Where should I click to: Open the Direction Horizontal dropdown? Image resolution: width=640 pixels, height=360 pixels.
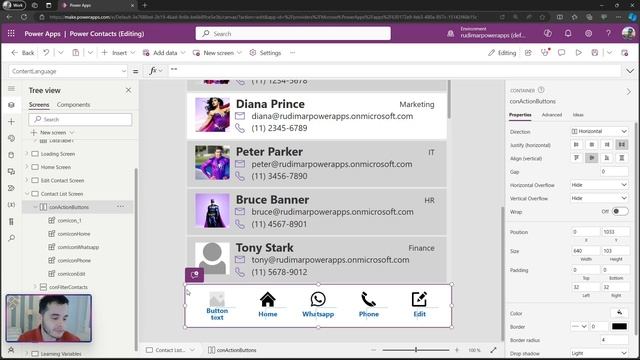coord(599,131)
